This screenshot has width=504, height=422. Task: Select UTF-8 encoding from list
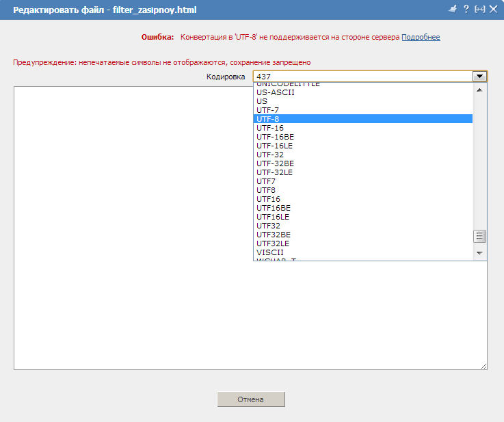pyautogui.click(x=267, y=119)
